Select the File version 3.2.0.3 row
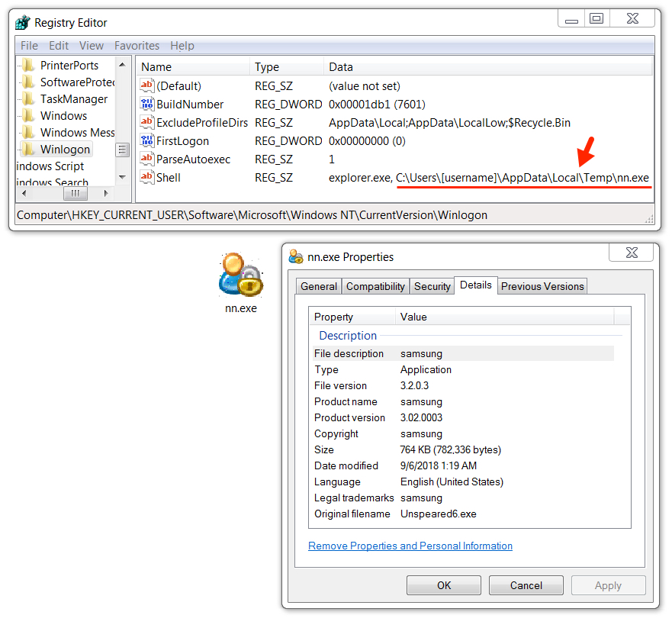This screenshot has width=672, height=628. (463, 385)
